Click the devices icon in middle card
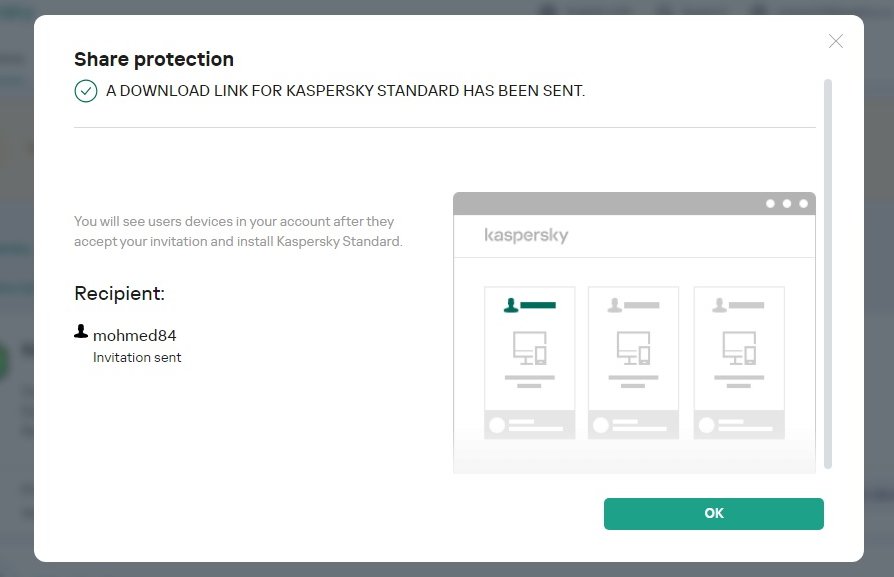The image size is (894, 577). (x=633, y=347)
